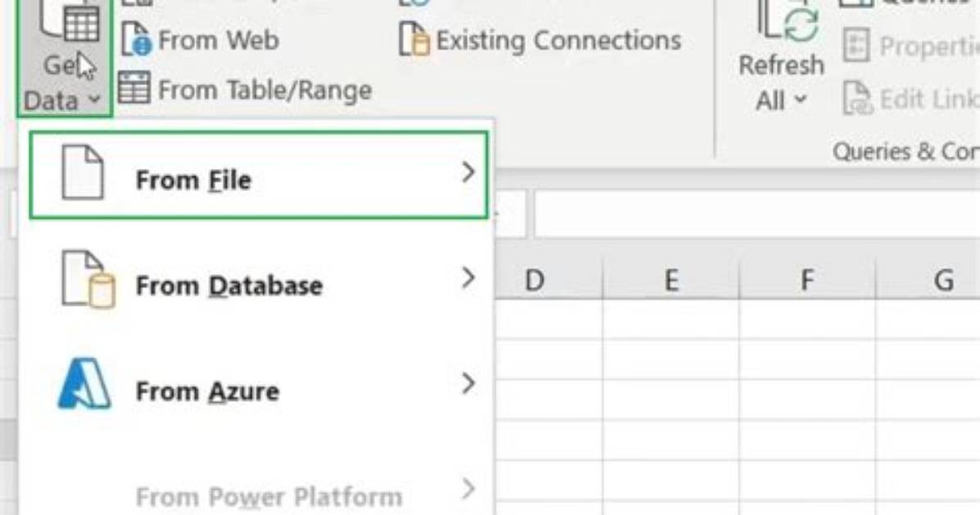980x515 pixels.
Task: Click the From Table/Range grid icon
Action: click(134, 88)
